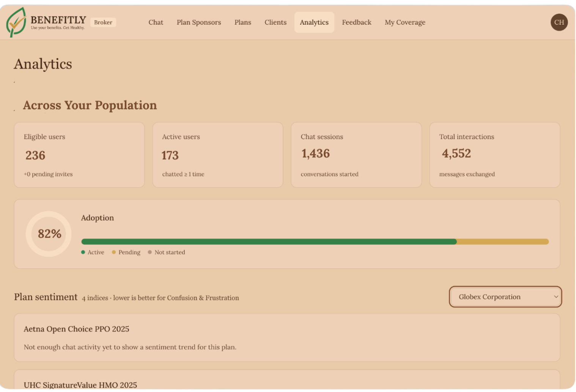Open the Globex Corporation dropdown

[x=505, y=297]
